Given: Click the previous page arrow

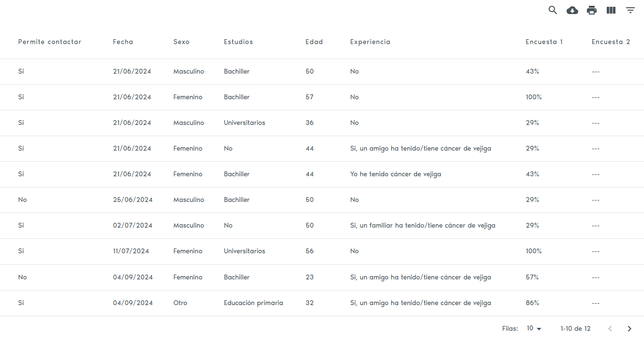Looking at the screenshot, I should 610,329.
